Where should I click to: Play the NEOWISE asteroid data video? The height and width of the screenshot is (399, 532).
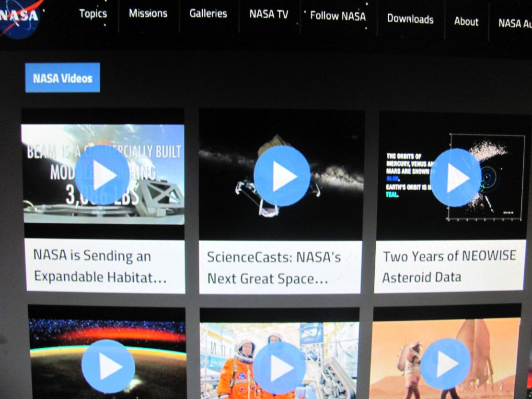[456, 178]
